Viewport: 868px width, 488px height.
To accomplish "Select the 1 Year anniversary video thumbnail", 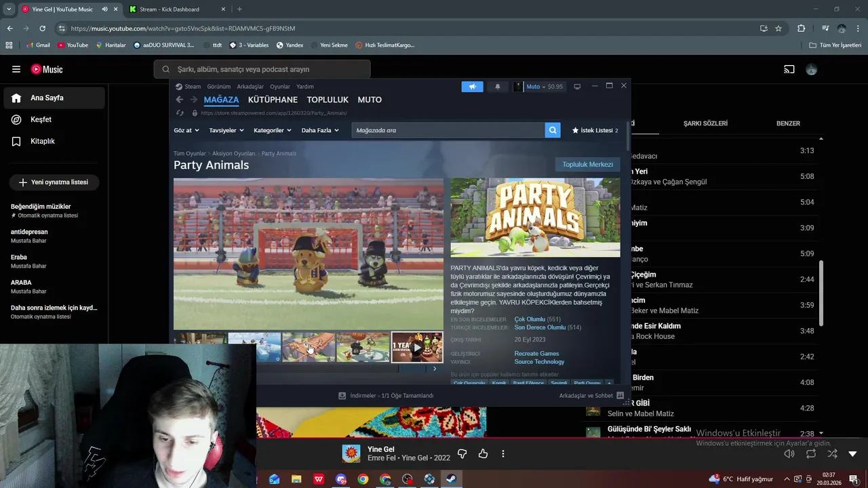I will (417, 347).
